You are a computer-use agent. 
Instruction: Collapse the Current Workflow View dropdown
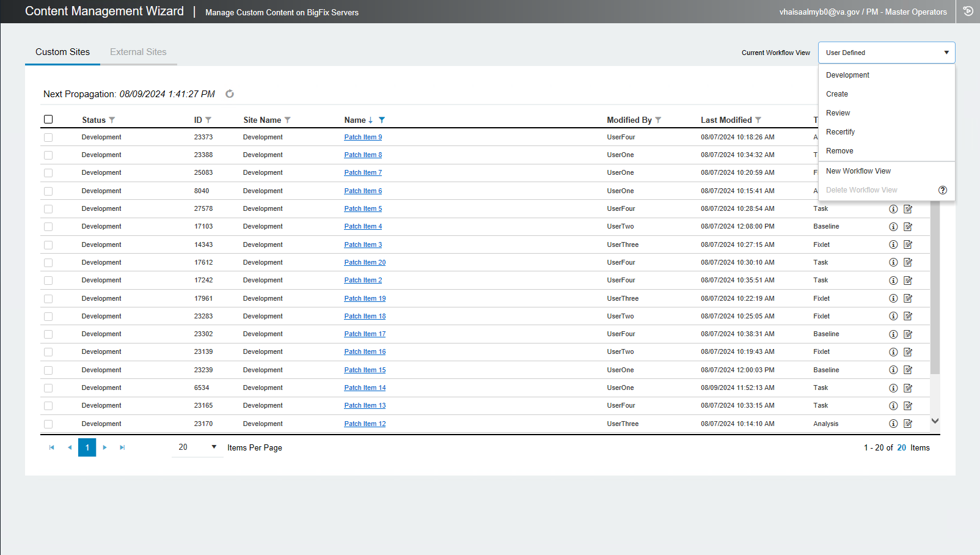[x=887, y=53]
